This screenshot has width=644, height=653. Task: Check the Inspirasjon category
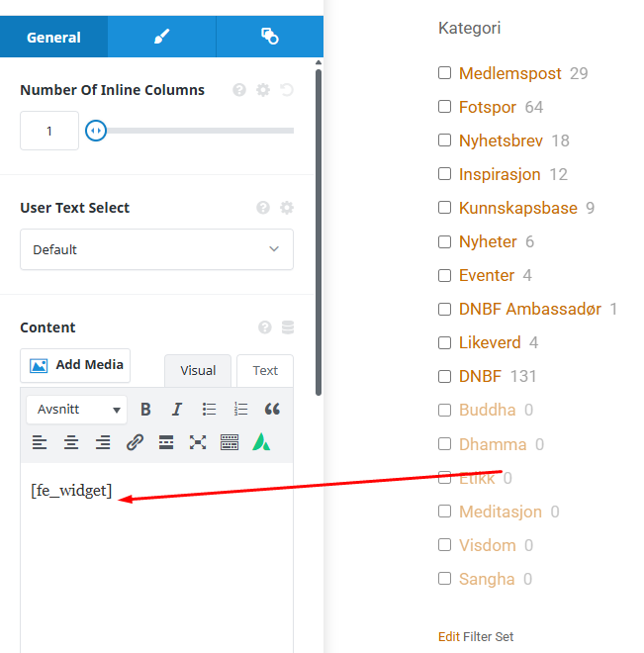pos(444,174)
